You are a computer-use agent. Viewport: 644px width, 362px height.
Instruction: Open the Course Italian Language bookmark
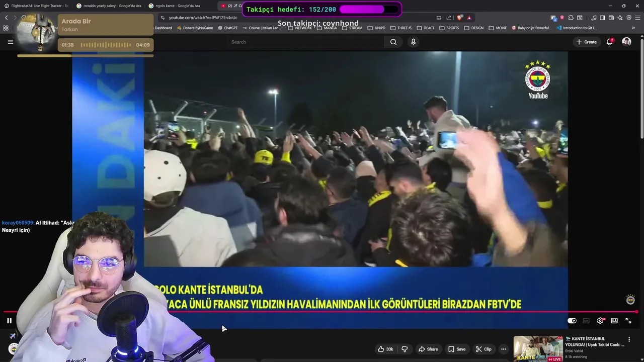(262, 28)
